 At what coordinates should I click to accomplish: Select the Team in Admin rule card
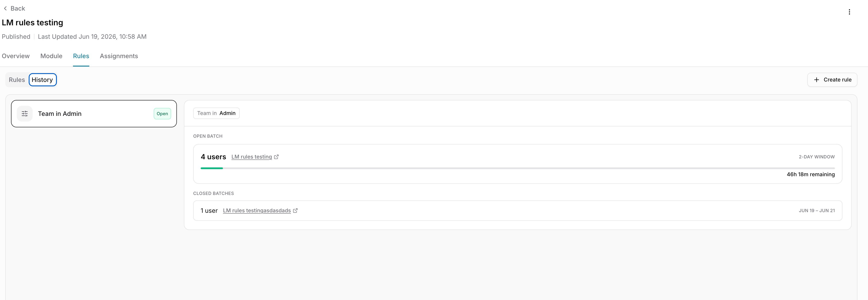[94, 114]
